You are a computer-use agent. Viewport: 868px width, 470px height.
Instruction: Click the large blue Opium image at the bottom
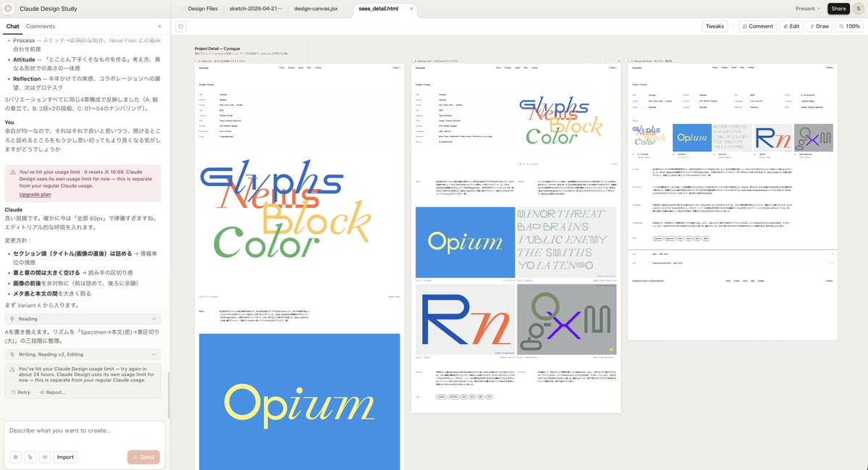tap(300, 401)
